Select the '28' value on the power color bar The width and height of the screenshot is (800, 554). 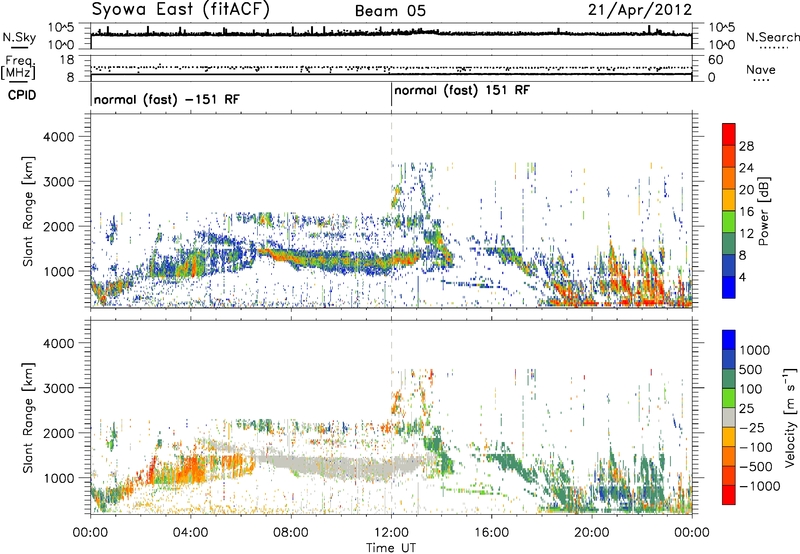click(746, 146)
